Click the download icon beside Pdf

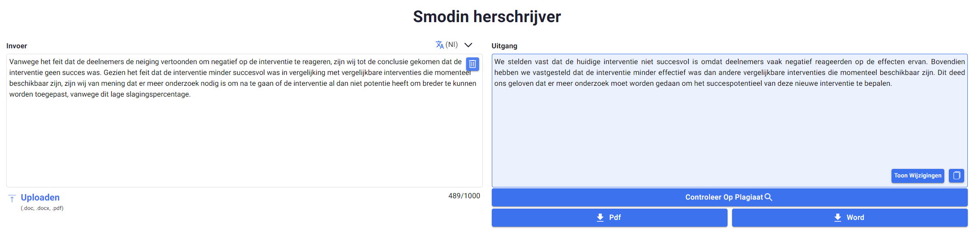600,218
